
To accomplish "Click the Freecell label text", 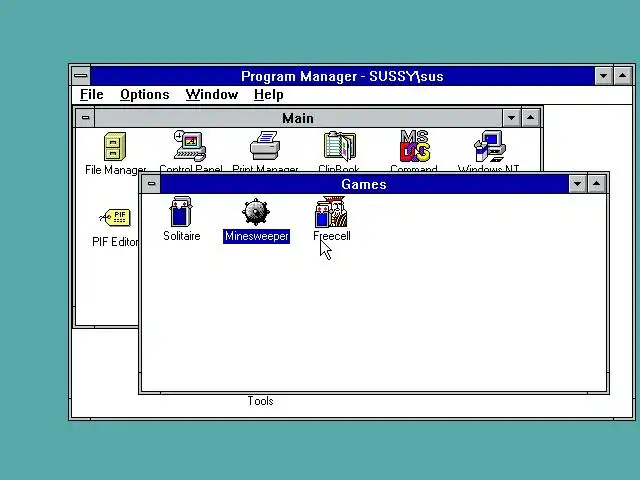I will tap(331, 236).
